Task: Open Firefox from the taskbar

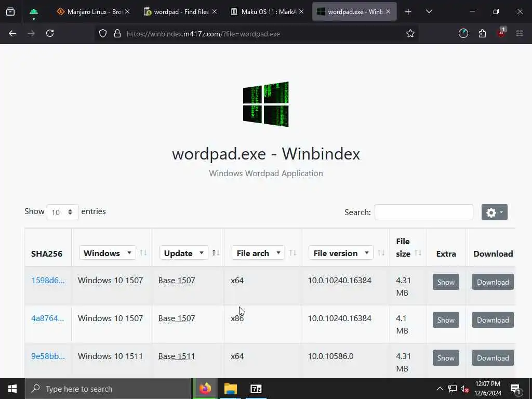Action: [205, 389]
